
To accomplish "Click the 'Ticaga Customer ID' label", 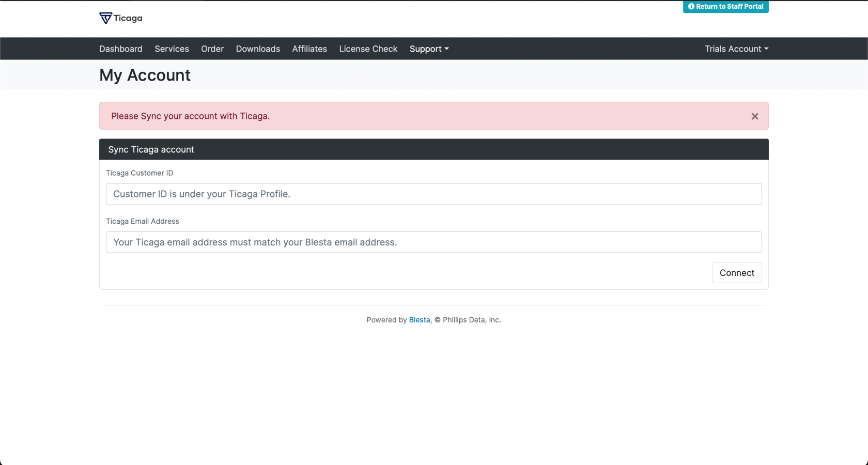I will click(x=139, y=173).
